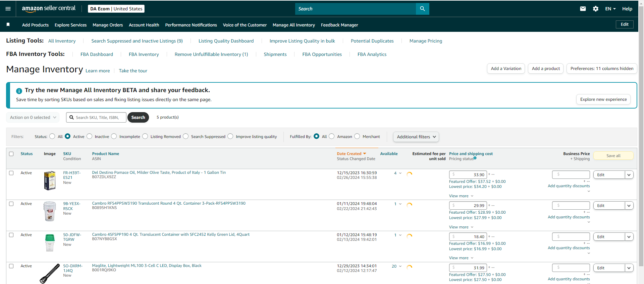Screen dimensions: 644x284
Task: Open Del Destino Pomace Oil product image
Action: (x=50, y=181)
